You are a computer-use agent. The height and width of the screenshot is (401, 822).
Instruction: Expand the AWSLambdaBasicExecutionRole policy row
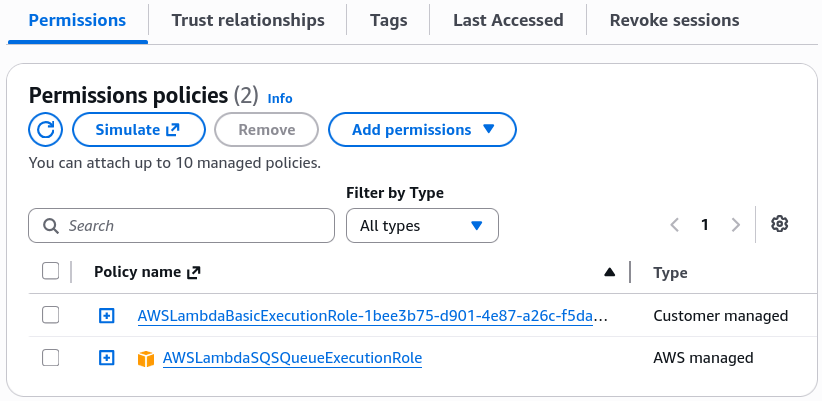click(106, 316)
